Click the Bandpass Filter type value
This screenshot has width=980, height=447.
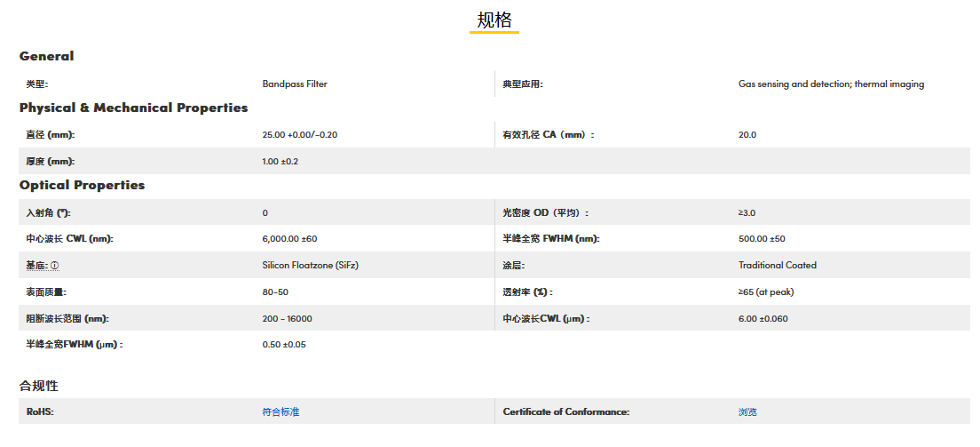[295, 84]
